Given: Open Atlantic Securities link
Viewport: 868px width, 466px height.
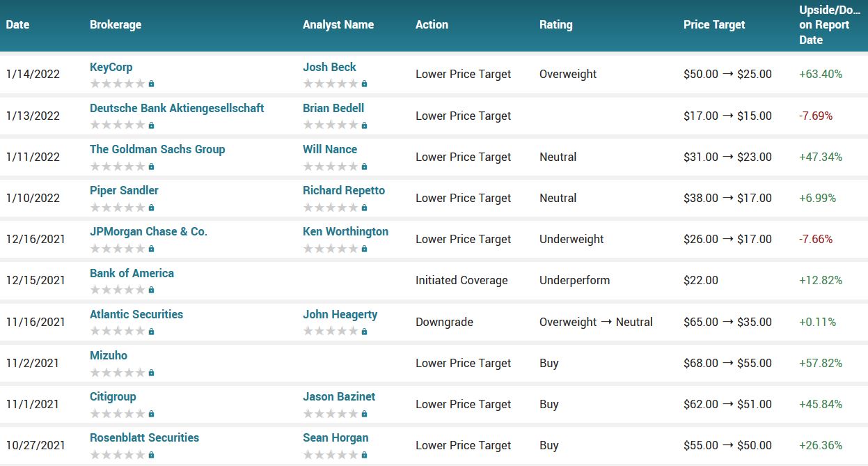Looking at the screenshot, I should 136,314.
